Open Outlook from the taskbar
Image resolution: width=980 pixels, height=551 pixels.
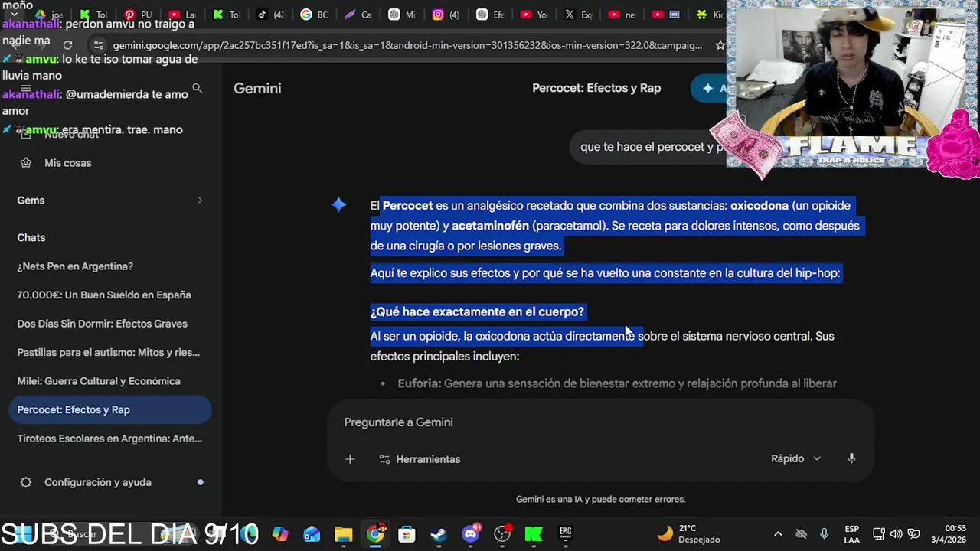[x=312, y=534]
